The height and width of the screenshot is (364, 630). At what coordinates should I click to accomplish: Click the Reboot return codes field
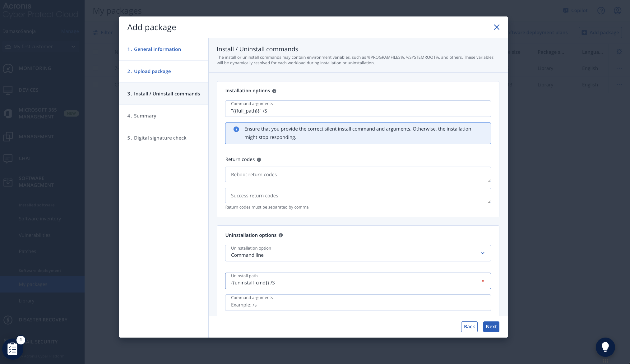click(x=358, y=175)
